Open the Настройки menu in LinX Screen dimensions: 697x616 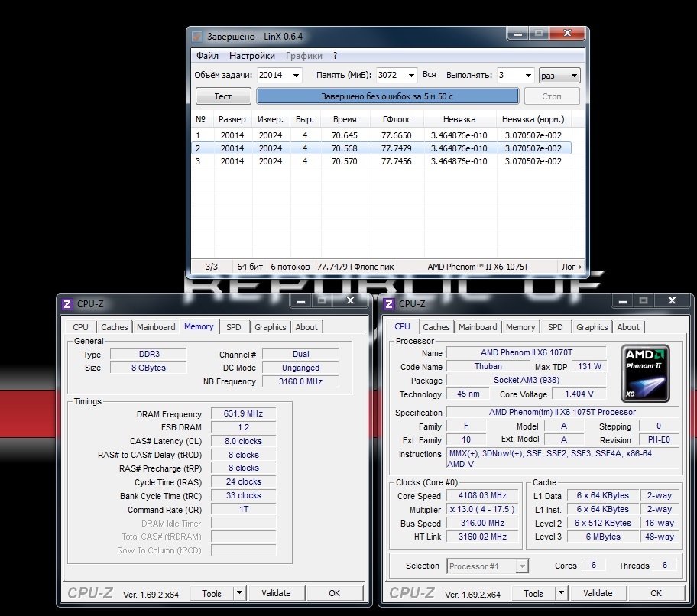coord(252,56)
